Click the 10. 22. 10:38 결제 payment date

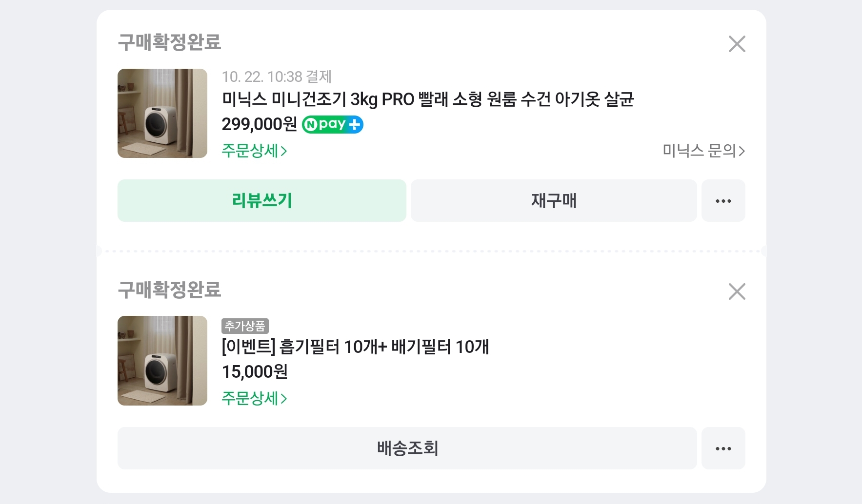pyautogui.click(x=277, y=77)
